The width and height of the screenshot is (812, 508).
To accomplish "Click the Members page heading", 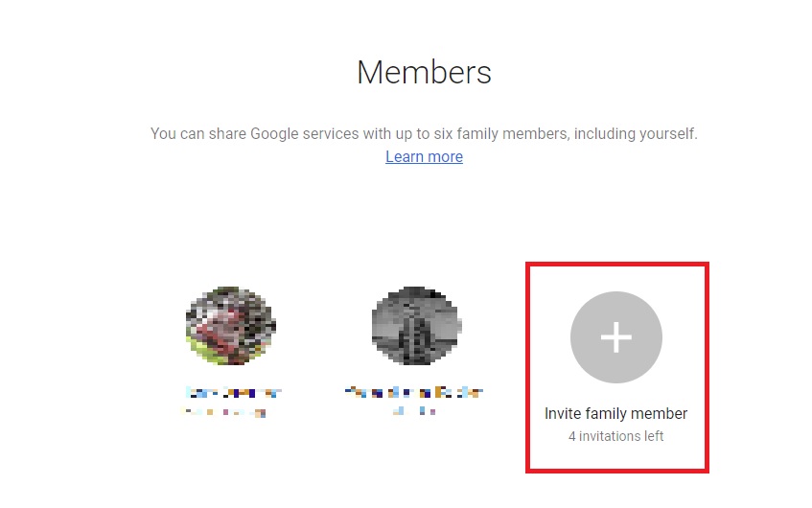I will pyautogui.click(x=424, y=72).
